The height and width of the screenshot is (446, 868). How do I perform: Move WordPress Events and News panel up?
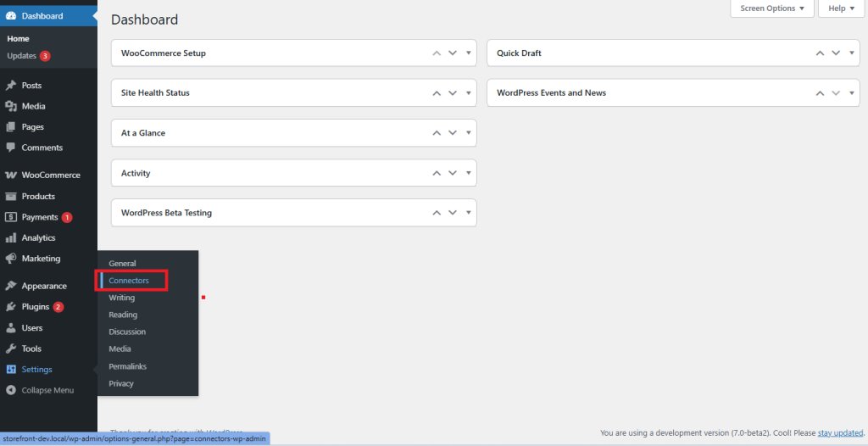820,93
